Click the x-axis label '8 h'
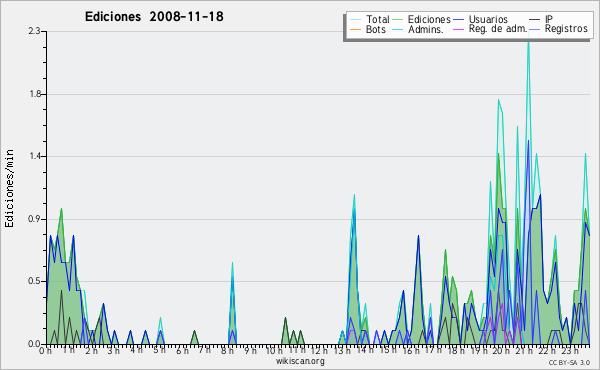Image resolution: width=600 pixels, height=370 pixels. (227, 350)
